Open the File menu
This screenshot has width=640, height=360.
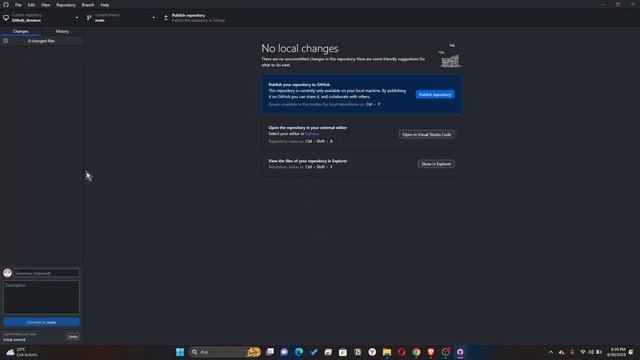[x=18, y=5]
